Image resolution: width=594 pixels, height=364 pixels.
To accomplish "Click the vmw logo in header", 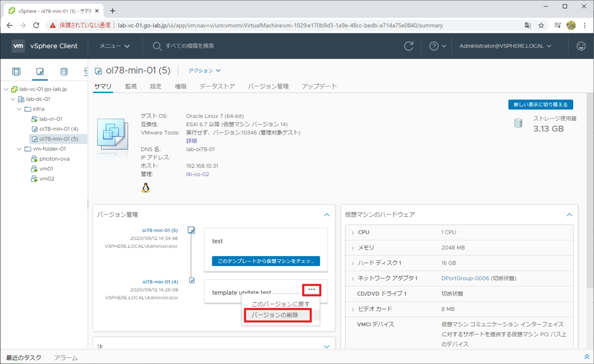I will click(18, 46).
